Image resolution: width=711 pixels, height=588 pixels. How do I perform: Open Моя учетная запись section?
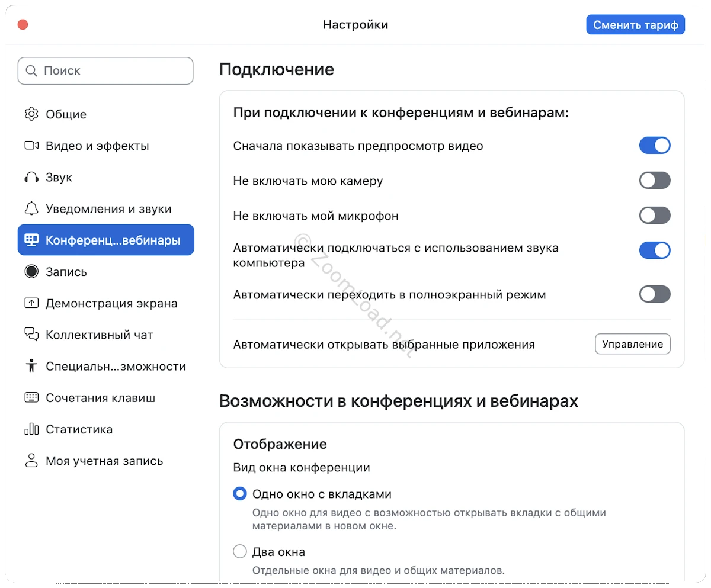click(104, 461)
